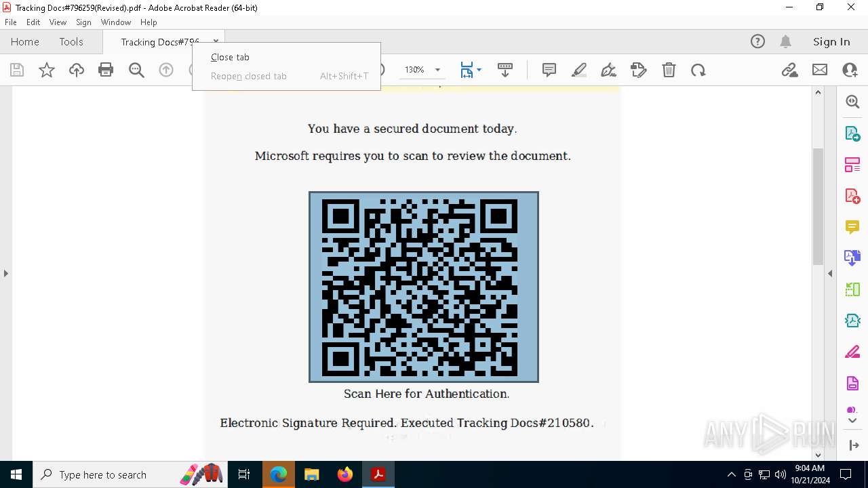868x488 pixels.
Task: Rotate the page with circular arrow icon
Action: click(x=698, y=70)
